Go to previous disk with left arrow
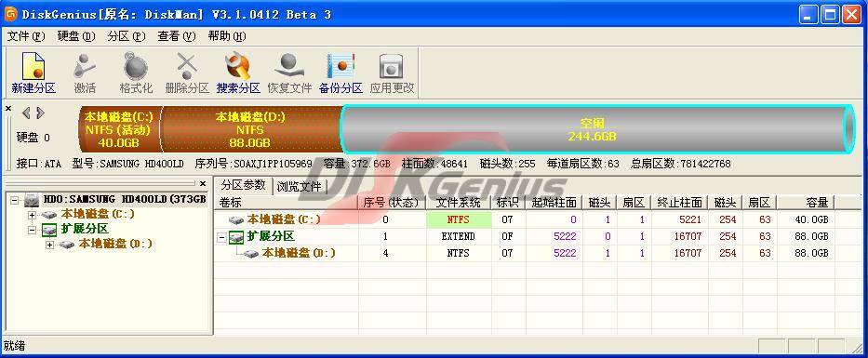The width and height of the screenshot is (868, 358). tap(26, 113)
